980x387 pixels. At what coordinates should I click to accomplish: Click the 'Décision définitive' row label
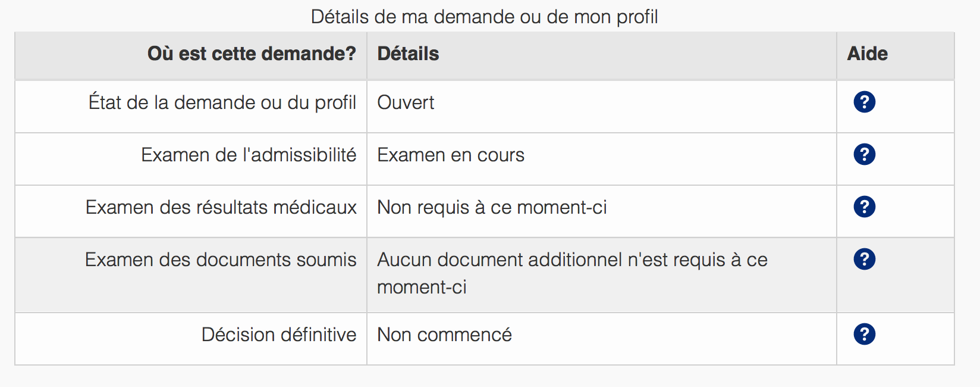[278, 335]
